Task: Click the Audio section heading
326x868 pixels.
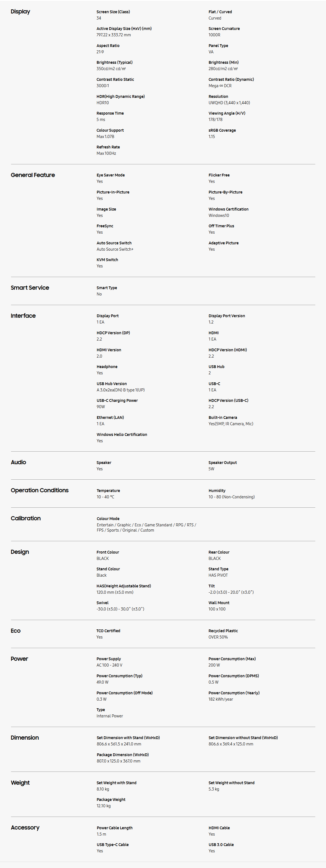Action: pyautogui.click(x=18, y=462)
